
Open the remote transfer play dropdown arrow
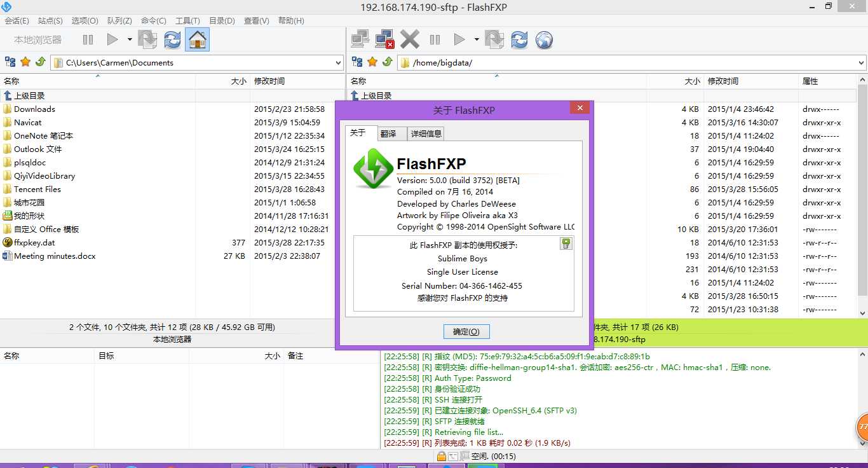tap(477, 39)
